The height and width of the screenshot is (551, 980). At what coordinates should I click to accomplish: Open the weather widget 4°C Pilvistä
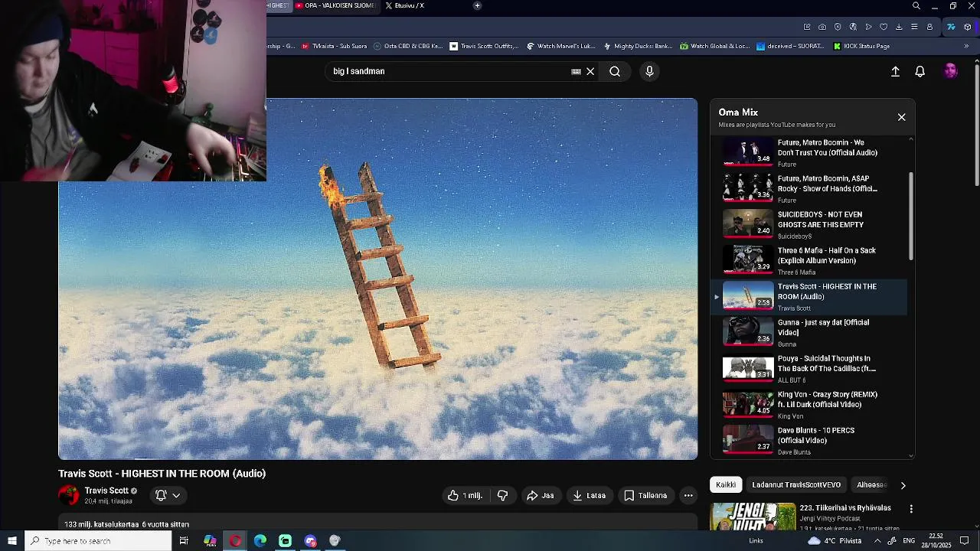[x=835, y=541]
